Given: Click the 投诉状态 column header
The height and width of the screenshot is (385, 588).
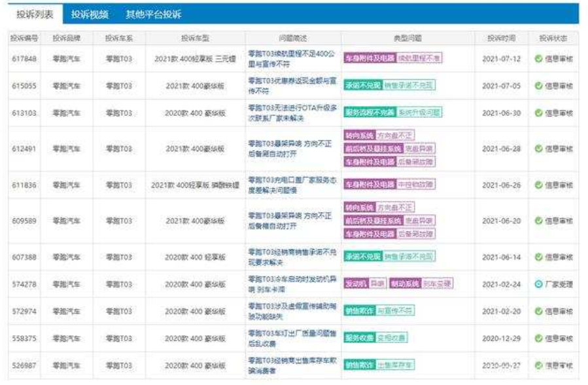Looking at the screenshot, I should [553, 38].
